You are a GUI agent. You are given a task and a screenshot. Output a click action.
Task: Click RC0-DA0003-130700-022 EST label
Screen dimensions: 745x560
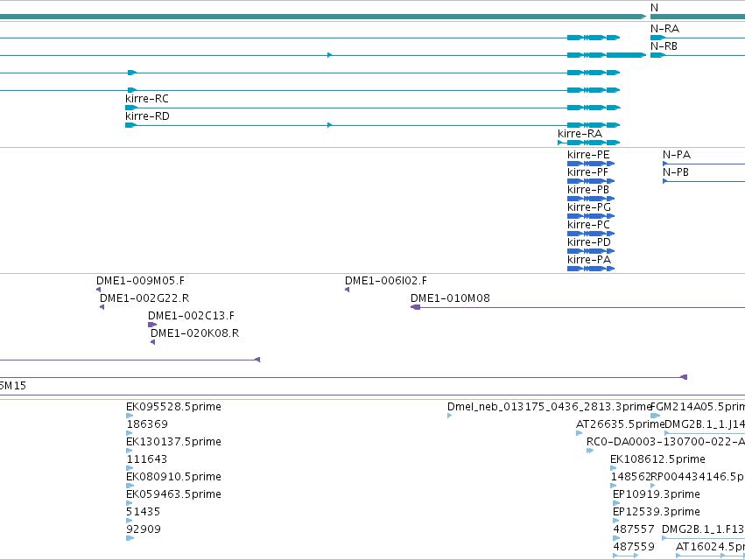(x=665, y=442)
